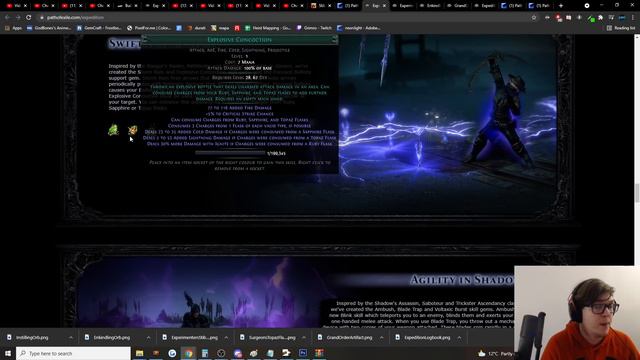
Task: Click the browser forward arrow
Action: 18,18
